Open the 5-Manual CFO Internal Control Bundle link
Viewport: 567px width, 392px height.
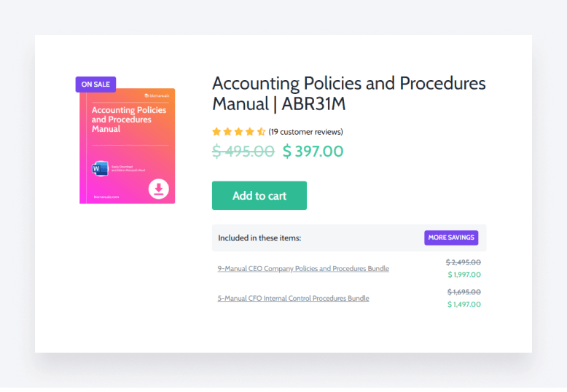293,298
